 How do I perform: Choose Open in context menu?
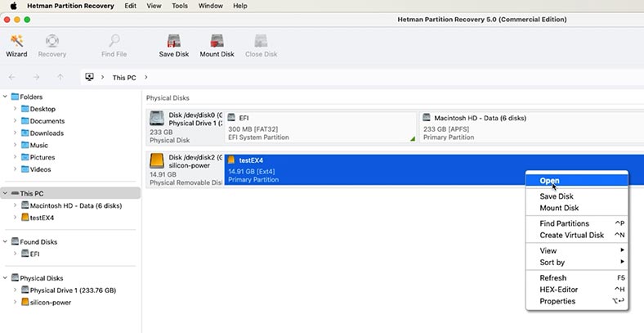pyautogui.click(x=577, y=181)
